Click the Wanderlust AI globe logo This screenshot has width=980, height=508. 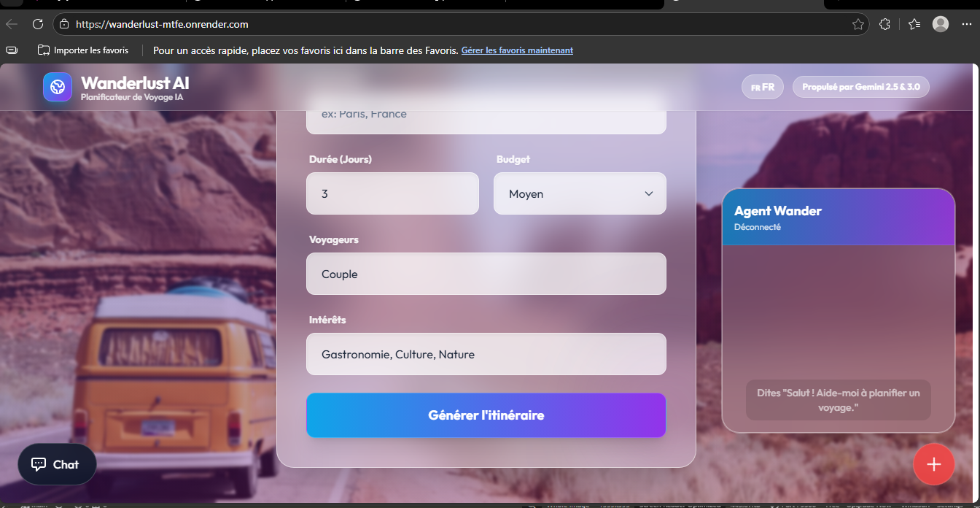[57, 87]
